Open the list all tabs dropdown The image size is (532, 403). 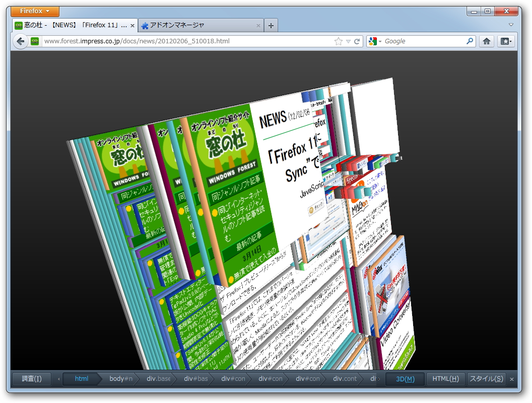(511, 25)
